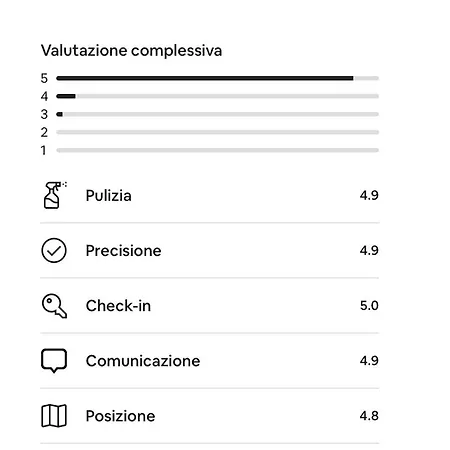450x450 pixels.
Task: Click the Check-in label
Action: point(118,306)
